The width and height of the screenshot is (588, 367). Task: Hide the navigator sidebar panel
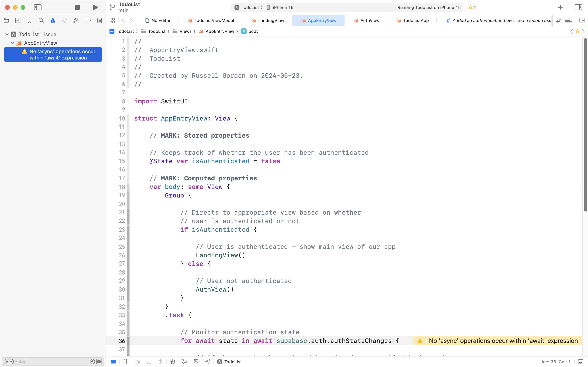point(38,7)
